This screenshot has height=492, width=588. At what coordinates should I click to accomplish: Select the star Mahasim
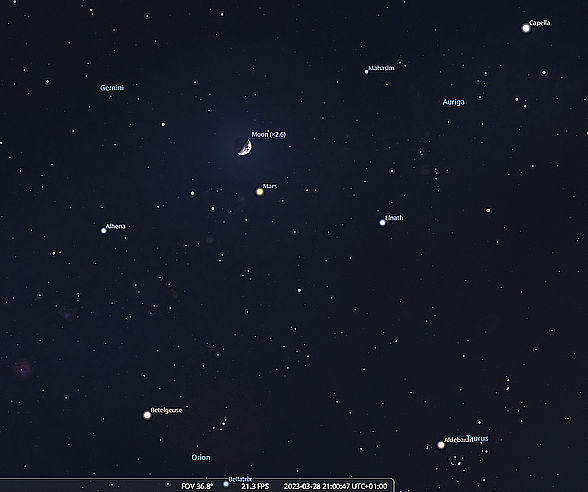pyautogui.click(x=366, y=72)
